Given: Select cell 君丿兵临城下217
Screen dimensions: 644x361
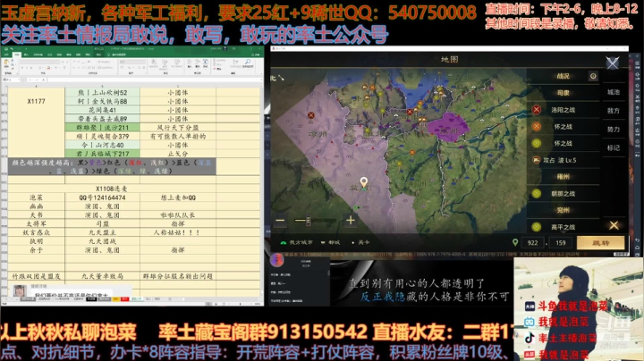Looking at the screenshot, I should [x=102, y=154].
